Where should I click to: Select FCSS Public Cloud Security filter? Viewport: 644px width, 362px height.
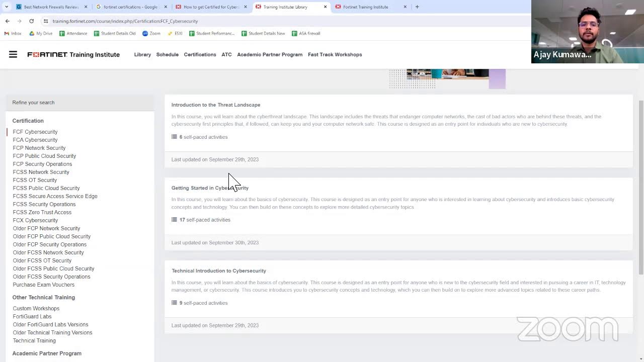click(x=46, y=188)
